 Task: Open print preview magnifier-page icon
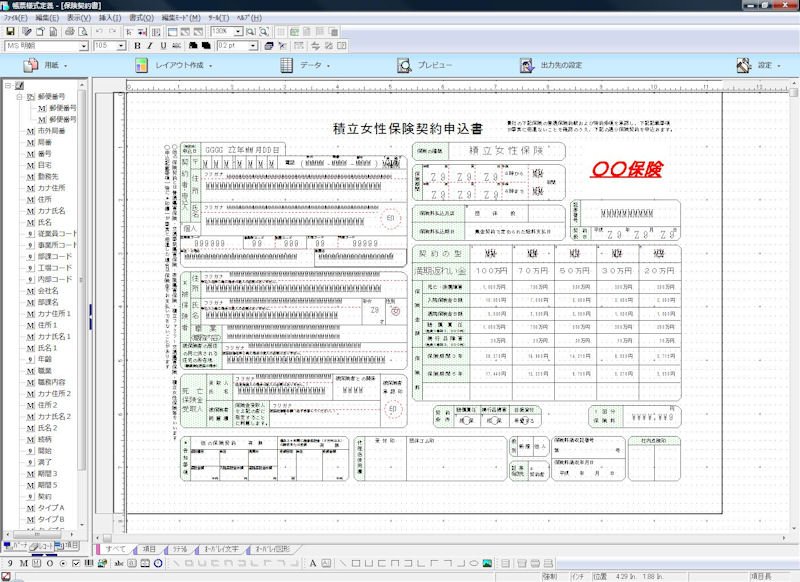[82, 32]
